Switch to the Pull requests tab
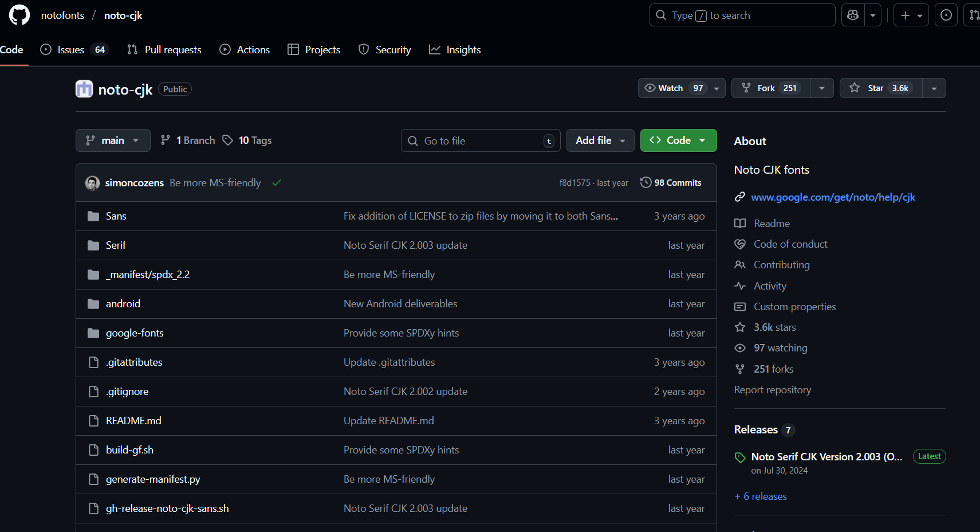 point(164,50)
